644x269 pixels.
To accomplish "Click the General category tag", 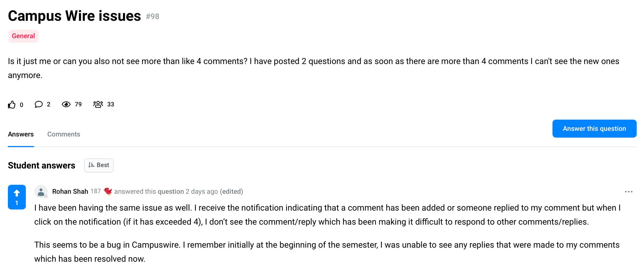I will [x=23, y=36].
